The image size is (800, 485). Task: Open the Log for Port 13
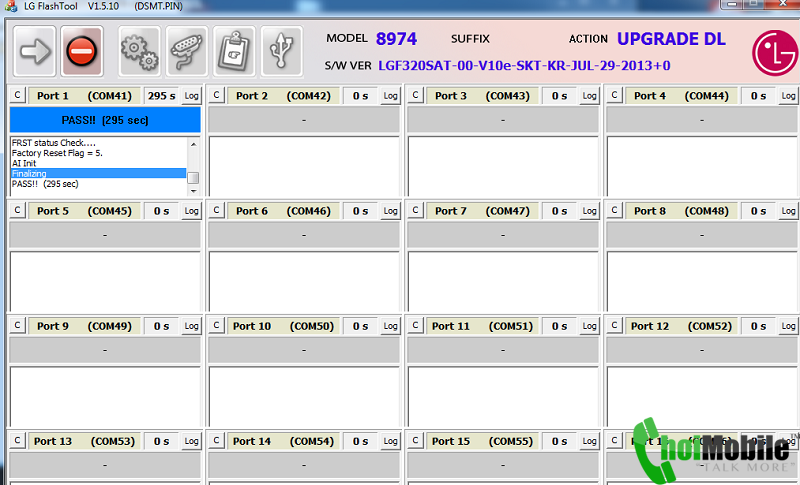(x=191, y=442)
